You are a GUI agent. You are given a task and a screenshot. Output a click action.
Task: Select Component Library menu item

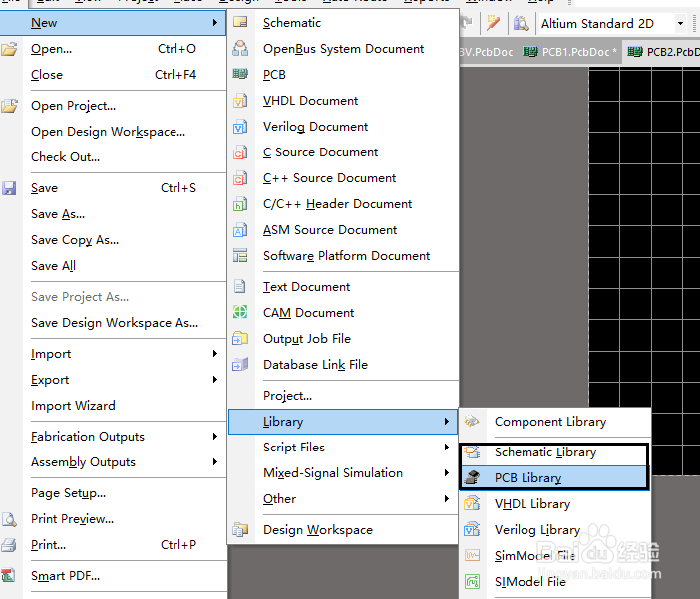coord(555,421)
